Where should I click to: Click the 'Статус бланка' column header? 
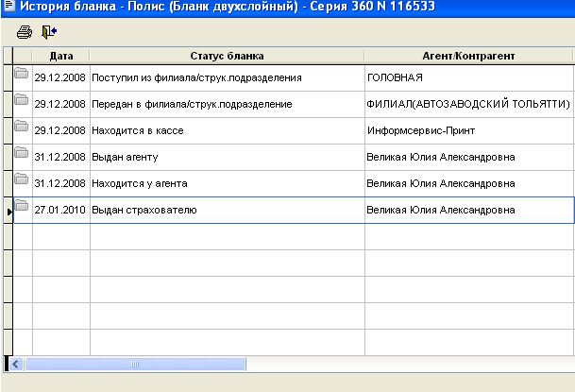point(227,56)
